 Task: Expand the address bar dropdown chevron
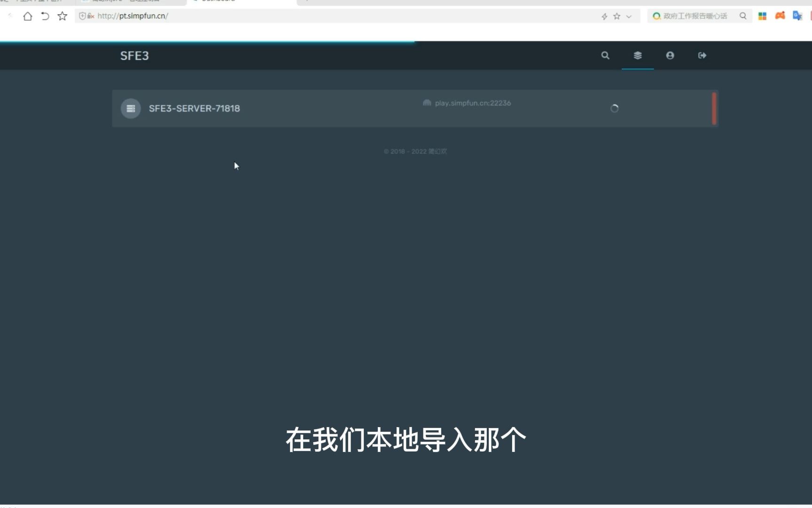click(629, 16)
